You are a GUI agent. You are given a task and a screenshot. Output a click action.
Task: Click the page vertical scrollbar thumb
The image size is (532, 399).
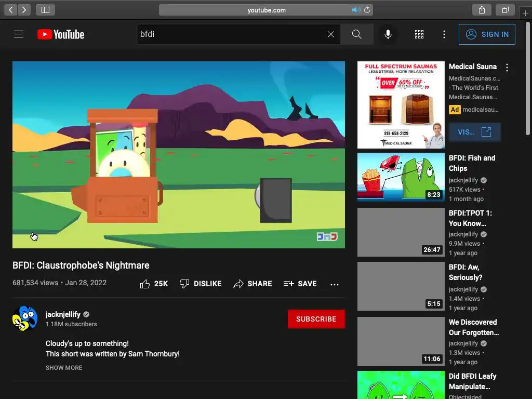[x=528, y=79]
